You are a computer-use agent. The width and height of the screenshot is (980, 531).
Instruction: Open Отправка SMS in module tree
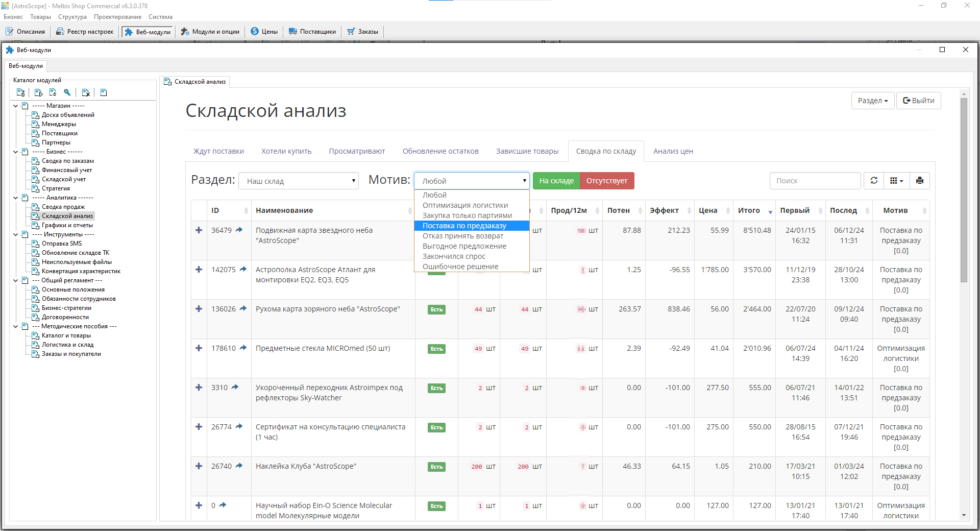click(x=62, y=244)
